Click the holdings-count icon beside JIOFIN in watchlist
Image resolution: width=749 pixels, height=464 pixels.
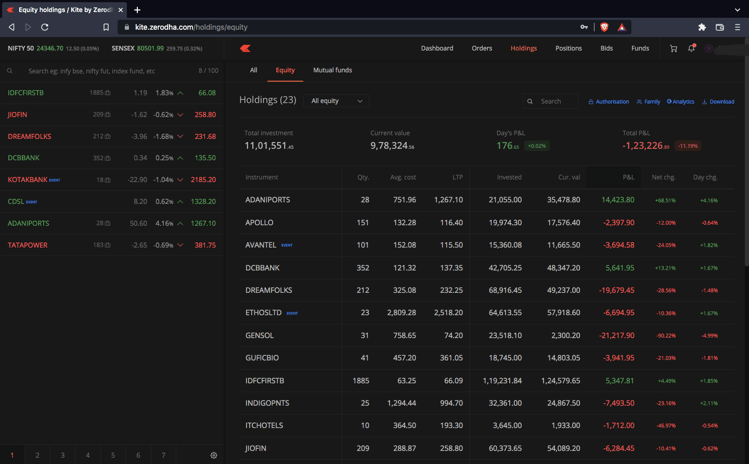coord(108,115)
